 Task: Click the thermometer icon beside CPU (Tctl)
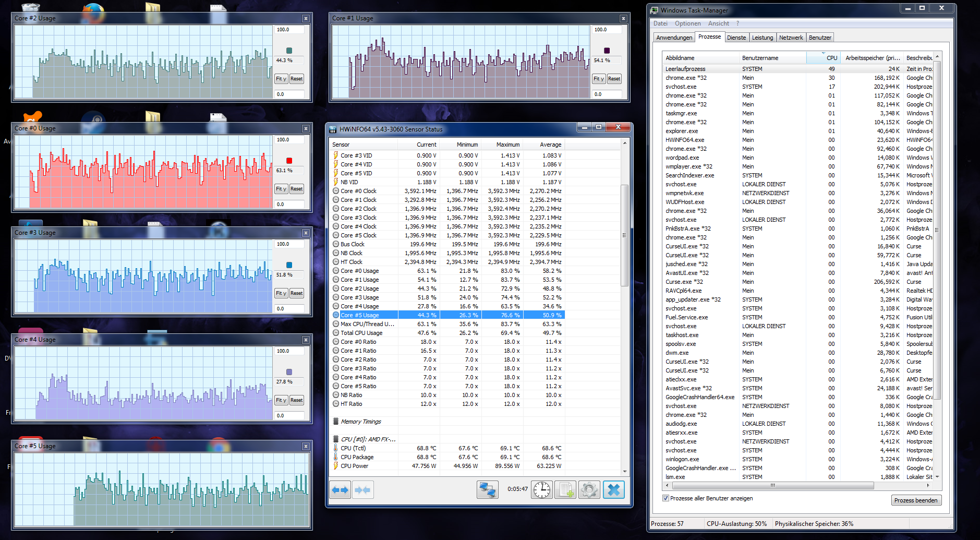click(x=336, y=448)
